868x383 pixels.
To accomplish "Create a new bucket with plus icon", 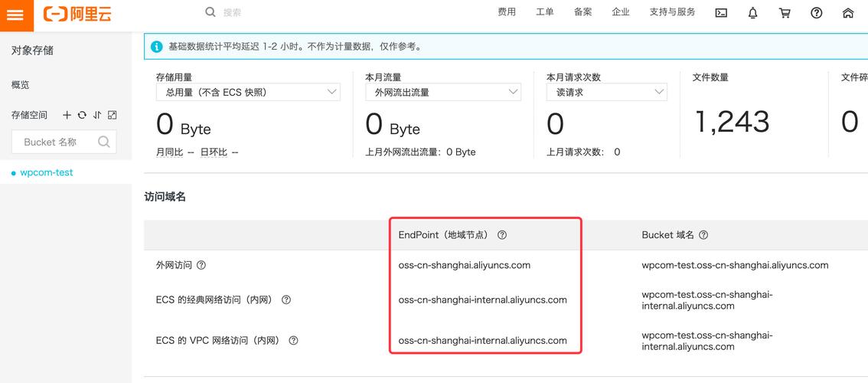I will point(67,116).
